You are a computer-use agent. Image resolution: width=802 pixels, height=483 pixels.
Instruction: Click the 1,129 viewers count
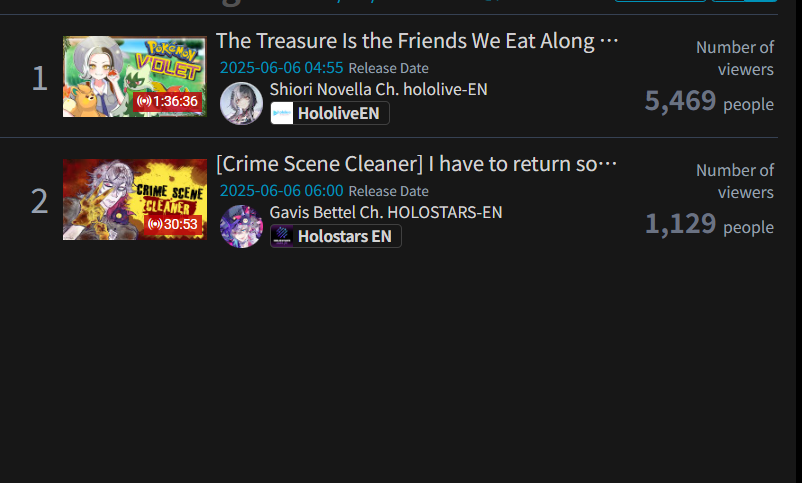pos(680,224)
